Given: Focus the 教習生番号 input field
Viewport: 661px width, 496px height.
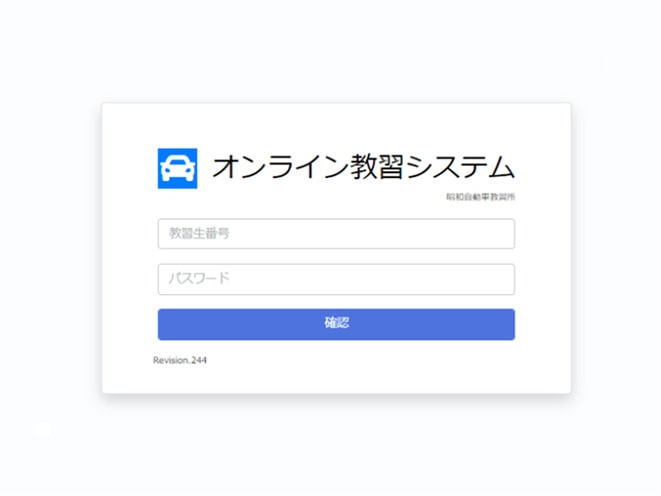Looking at the screenshot, I should coord(336,234).
